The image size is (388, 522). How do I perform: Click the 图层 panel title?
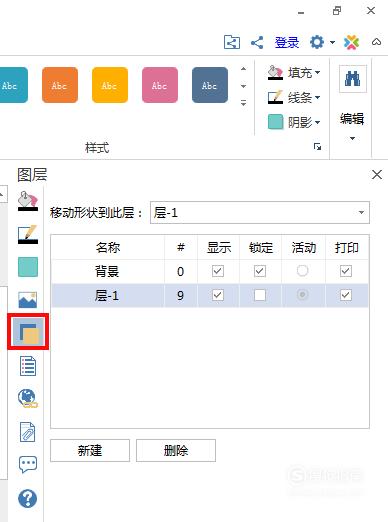coord(32,175)
